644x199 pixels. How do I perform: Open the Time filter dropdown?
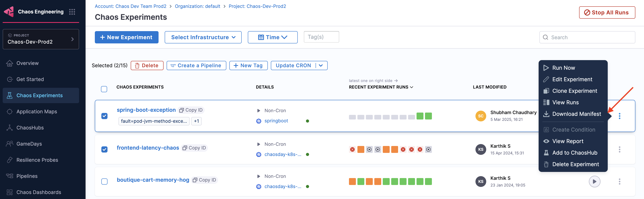[x=272, y=37]
